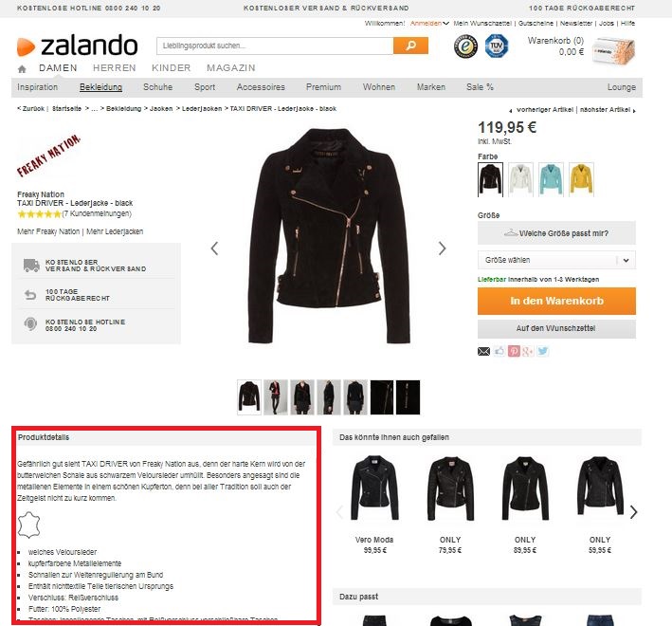This screenshot has height=626, width=672.
Task: Open the Größe wählen size dropdown
Action: point(556,260)
